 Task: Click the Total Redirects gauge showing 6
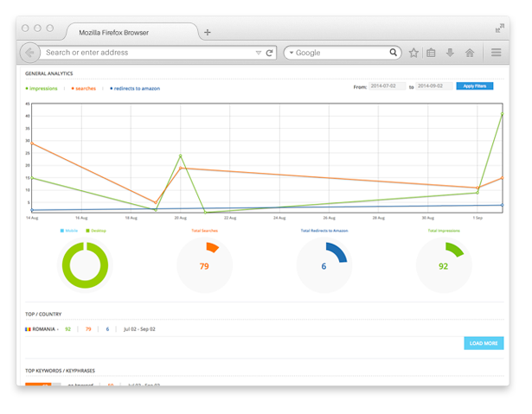point(324,265)
